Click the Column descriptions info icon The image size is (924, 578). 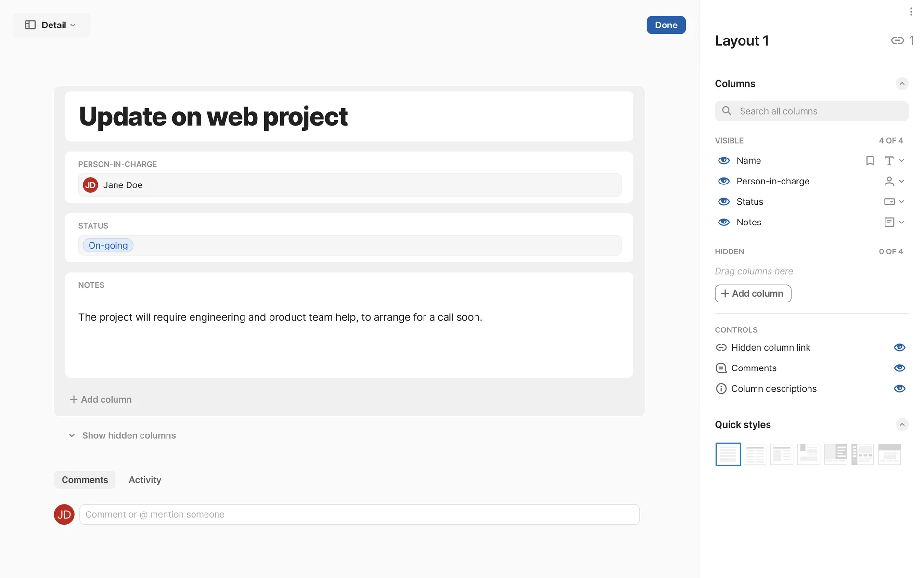tap(721, 389)
